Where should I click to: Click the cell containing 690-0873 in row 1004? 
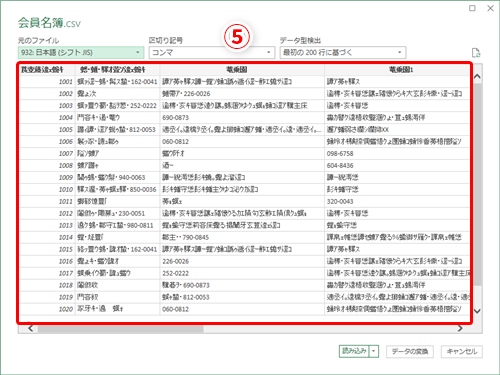(x=242, y=118)
